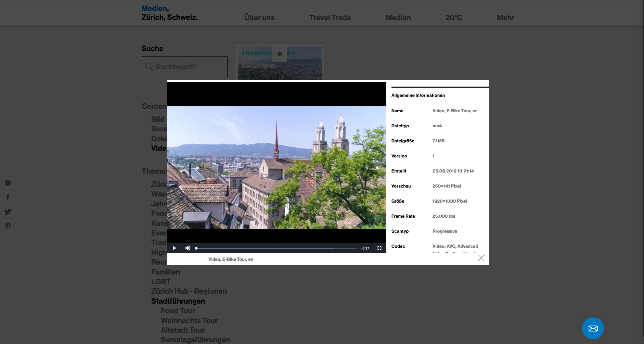Click the file size value '71 MB'
Screen dimensions: 644x344
click(438, 141)
